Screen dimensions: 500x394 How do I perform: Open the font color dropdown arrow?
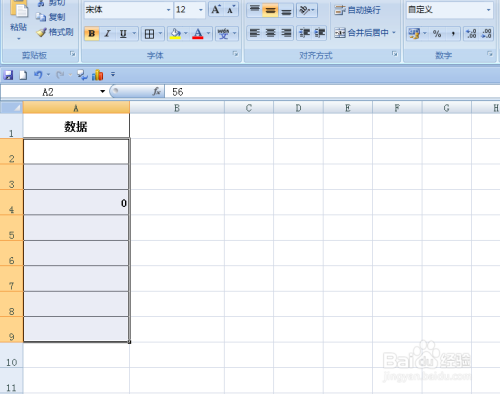point(208,34)
